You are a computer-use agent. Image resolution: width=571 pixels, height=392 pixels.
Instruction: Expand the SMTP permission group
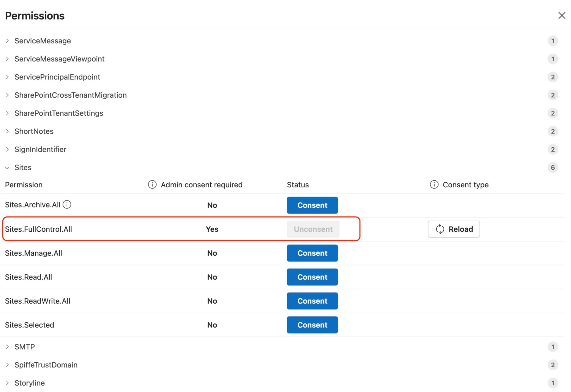tap(7, 347)
